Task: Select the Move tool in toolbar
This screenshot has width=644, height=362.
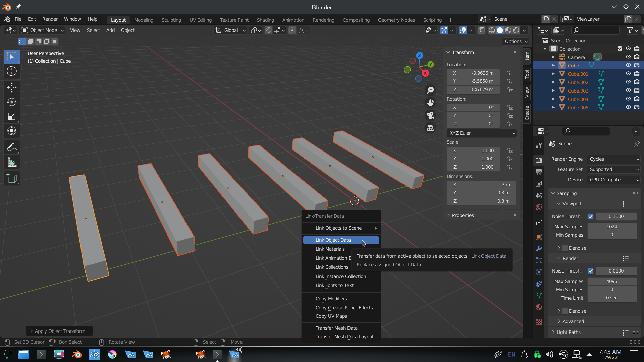Action: (x=12, y=87)
